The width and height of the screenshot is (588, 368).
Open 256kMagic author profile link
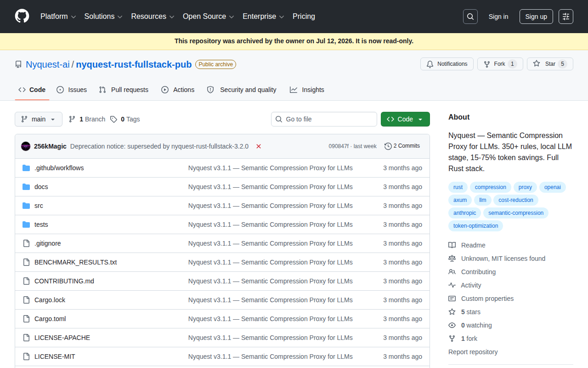(x=50, y=146)
